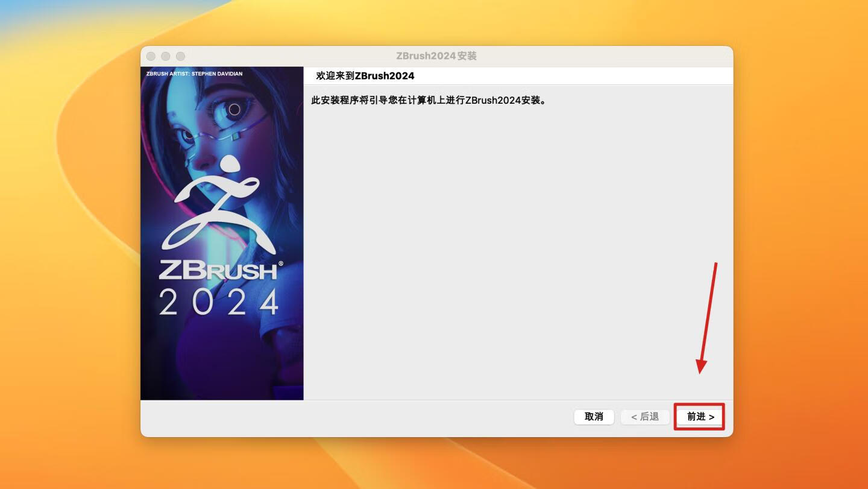Click the ZBrush2024安装 window title
The height and width of the screenshot is (489, 868).
click(x=436, y=56)
